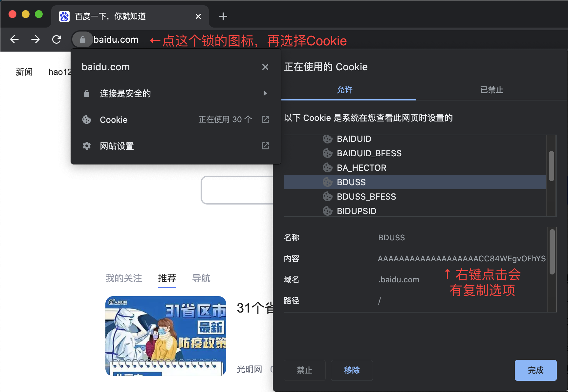Screen dimensions: 568x392
Task: Open the 新闻 link on Baidu page
Action: click(x=24, y=72)
